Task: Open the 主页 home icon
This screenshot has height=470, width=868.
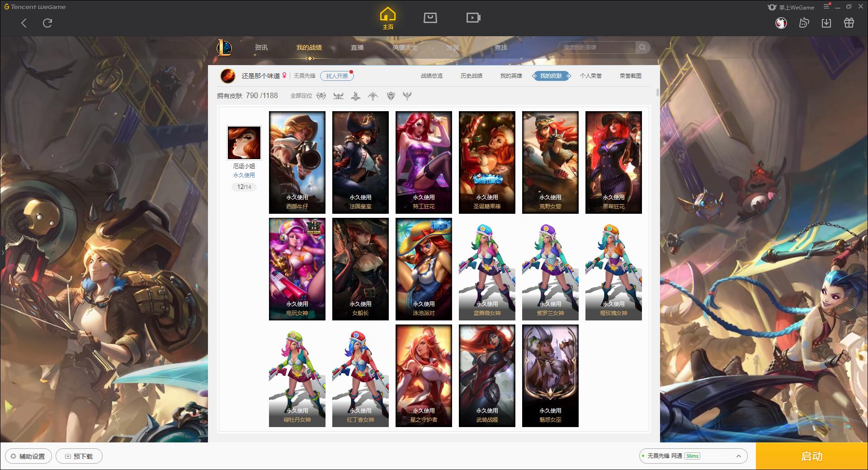Action: click(x=388, y=18)
